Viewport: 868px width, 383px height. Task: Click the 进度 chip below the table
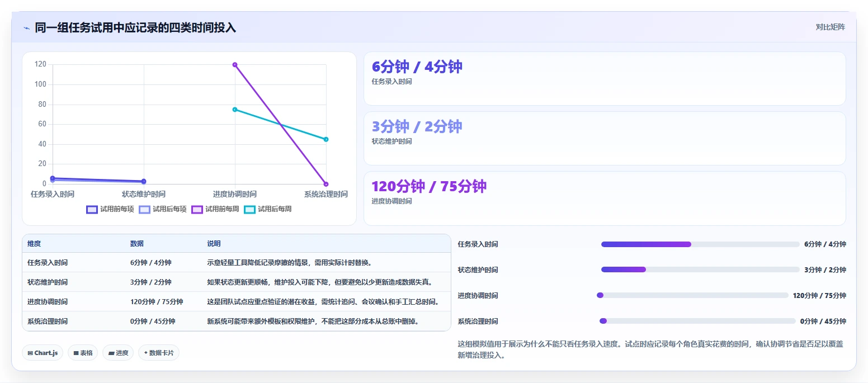point(118,353)
